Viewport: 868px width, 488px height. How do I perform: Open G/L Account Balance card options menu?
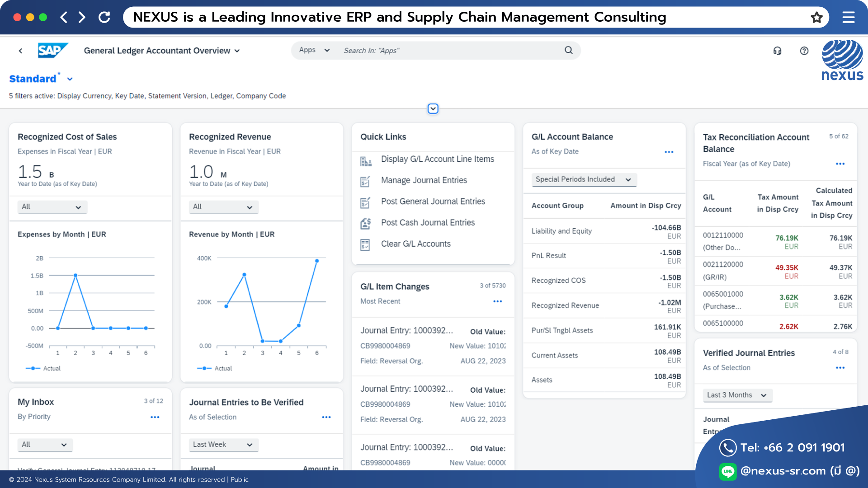[669, 152]
